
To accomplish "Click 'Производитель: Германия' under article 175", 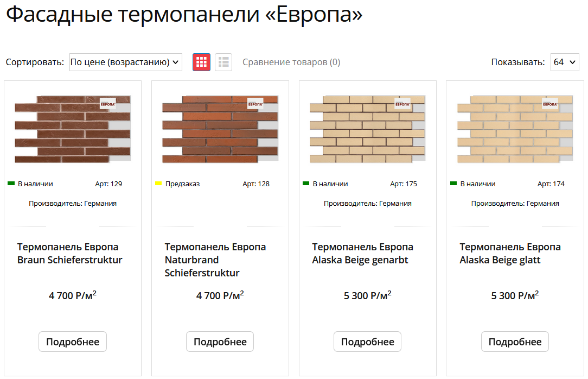I will (368, 204).
